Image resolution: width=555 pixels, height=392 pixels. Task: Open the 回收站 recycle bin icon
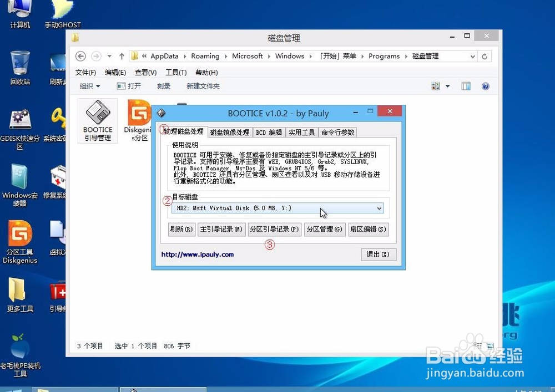20,68
